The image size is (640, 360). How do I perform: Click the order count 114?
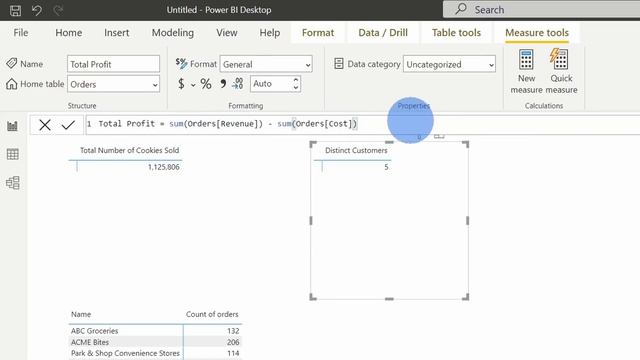233,353
